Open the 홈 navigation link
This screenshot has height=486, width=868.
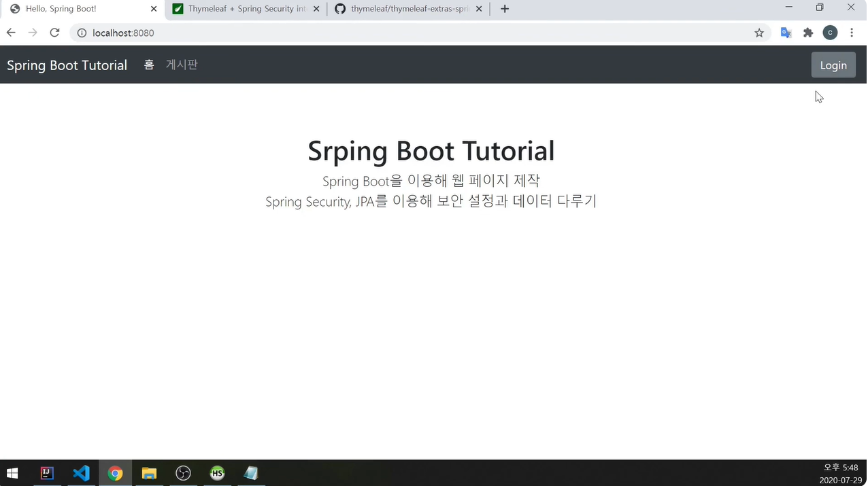point(149,65)
